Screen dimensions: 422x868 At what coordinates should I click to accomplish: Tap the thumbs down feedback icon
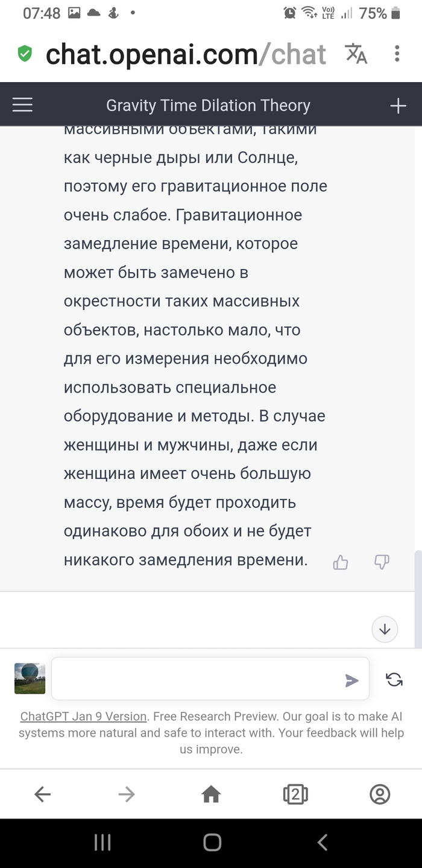pos(382,563)
